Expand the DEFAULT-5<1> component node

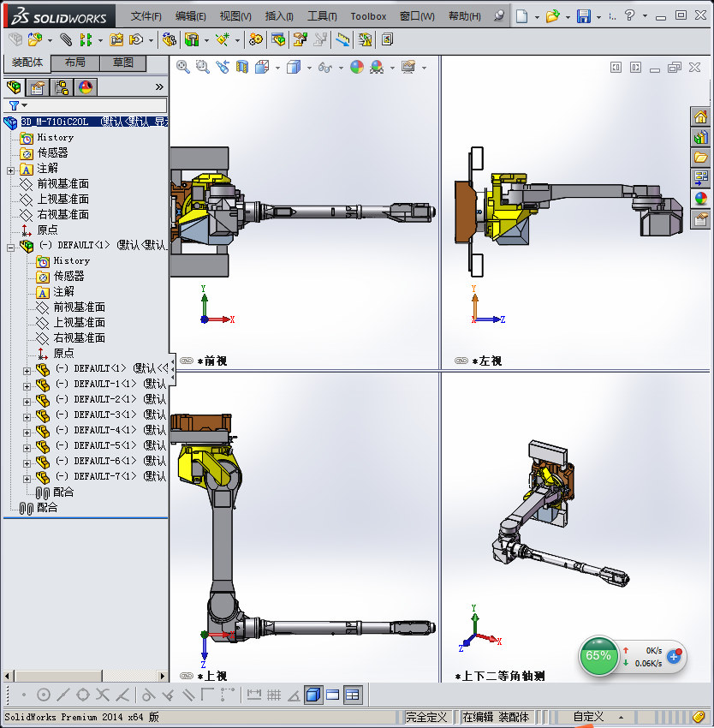[x=27, y=448]
